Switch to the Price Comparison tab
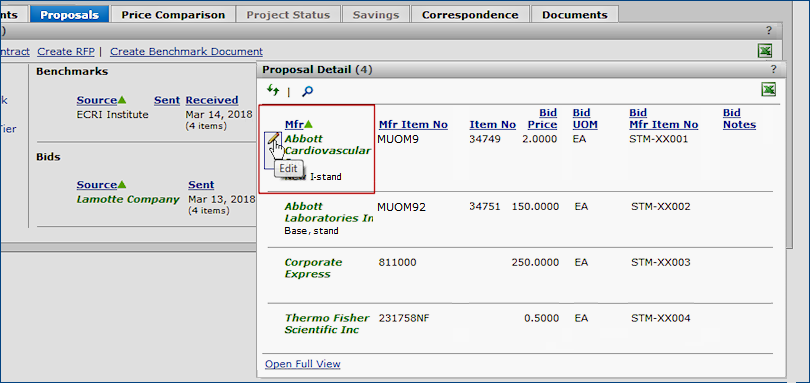This screenshot has width=810, height=383. pyautogui.click(x=173, y=14)
